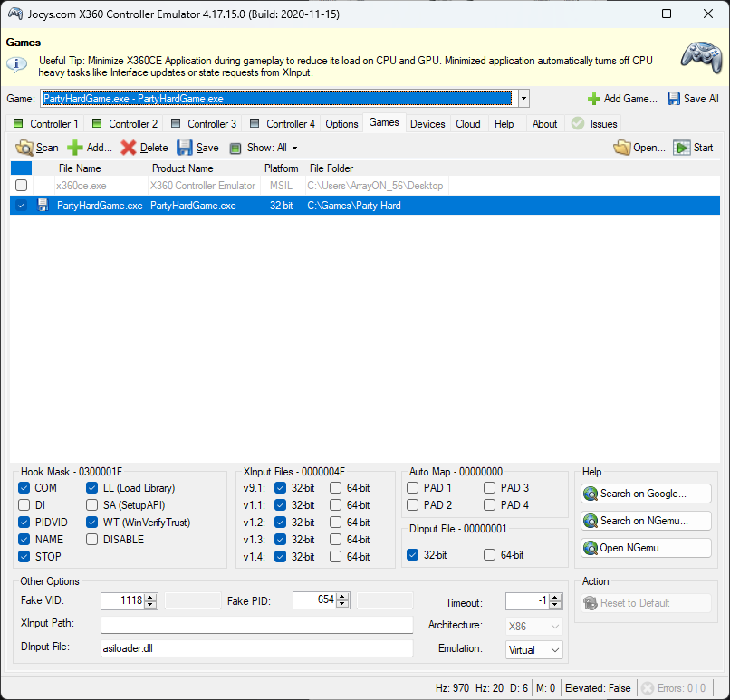Toggle the STOP hook checkbox
Screen dimensions: 730x700
coord(24,557)
